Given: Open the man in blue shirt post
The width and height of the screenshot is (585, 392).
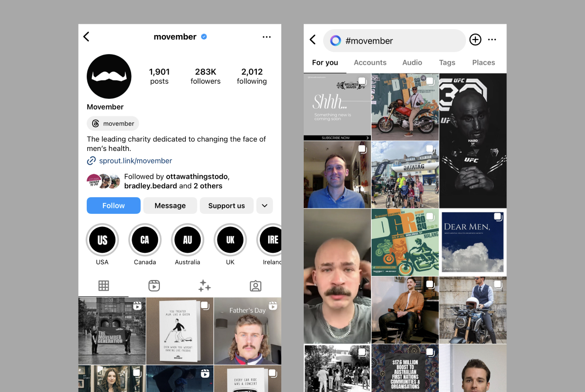Looking at the screenshot, I should pyautogui.click(x=337, y=175).
